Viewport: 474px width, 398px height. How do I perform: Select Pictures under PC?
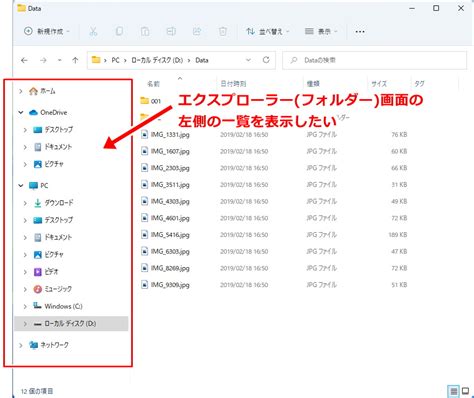click(54, 255)
